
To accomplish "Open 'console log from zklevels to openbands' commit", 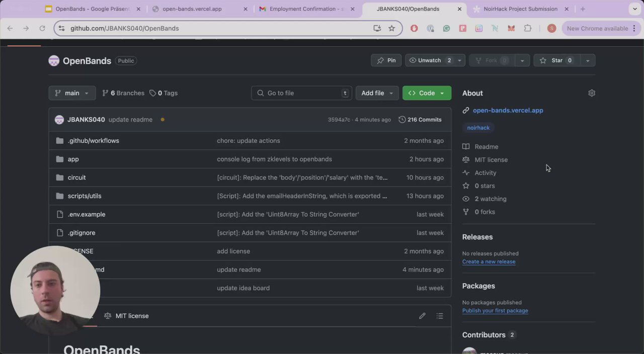I will click(x=274, y=159).
